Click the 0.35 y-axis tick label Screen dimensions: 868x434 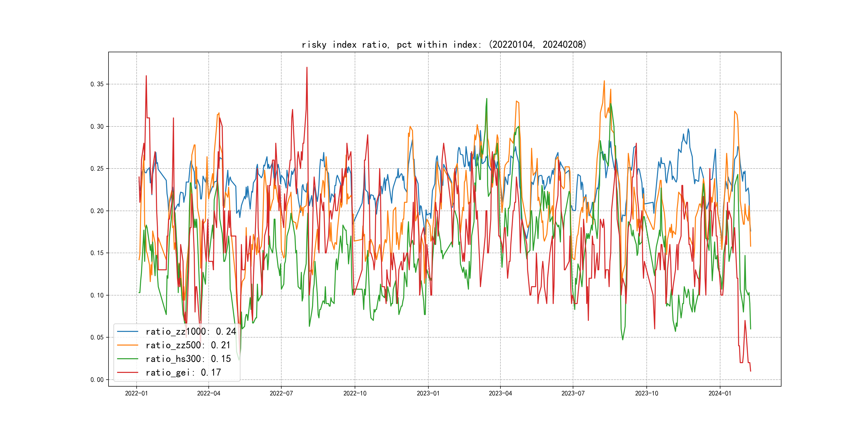pos(97,84)
